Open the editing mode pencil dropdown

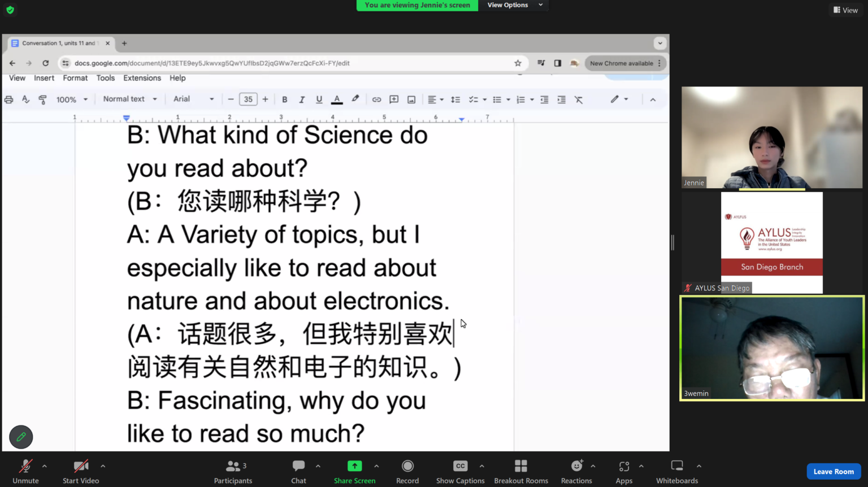click(619, 99)
